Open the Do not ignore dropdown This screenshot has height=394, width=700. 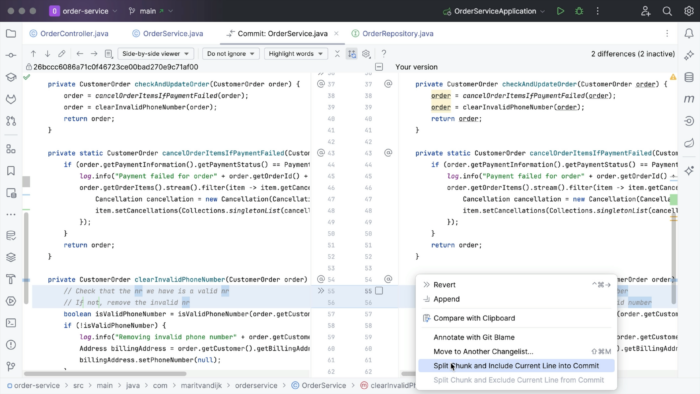point(230,54)
